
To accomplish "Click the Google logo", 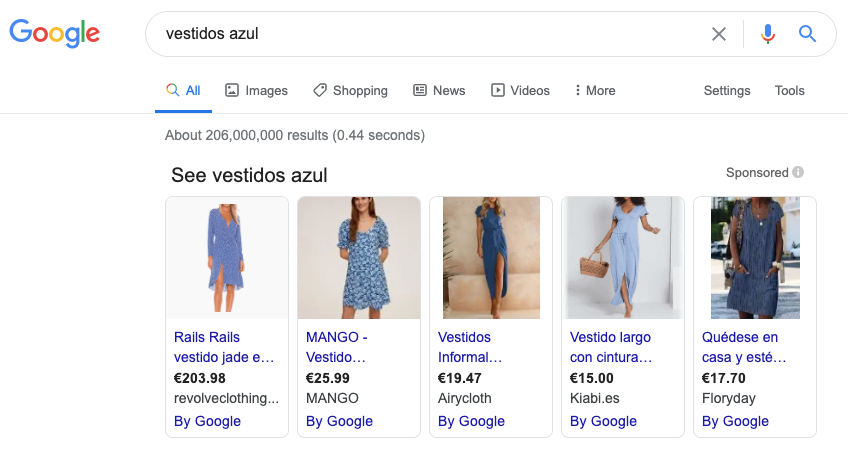I will [x=55, y=33].
